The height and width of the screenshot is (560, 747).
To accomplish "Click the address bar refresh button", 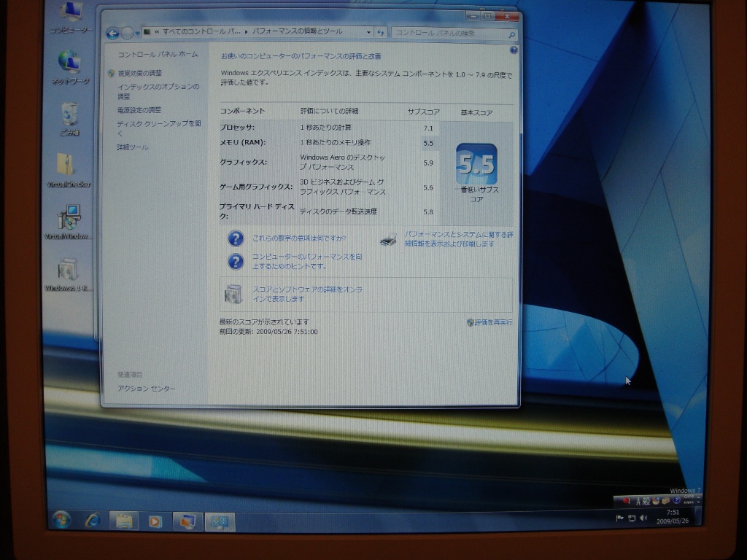I will tap(380, 32).
